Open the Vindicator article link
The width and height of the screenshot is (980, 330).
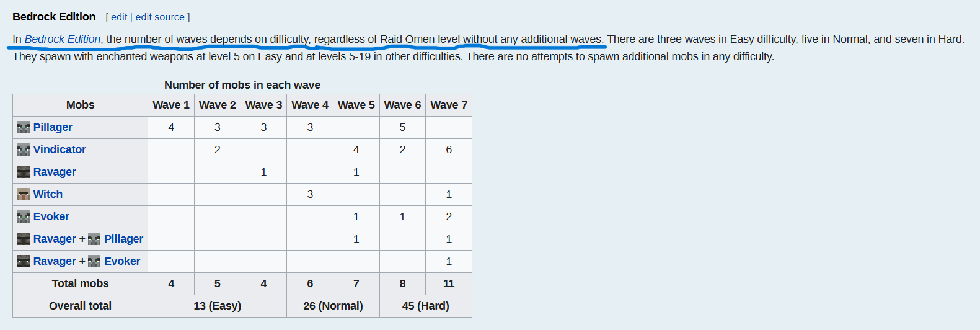click(60, 149)
